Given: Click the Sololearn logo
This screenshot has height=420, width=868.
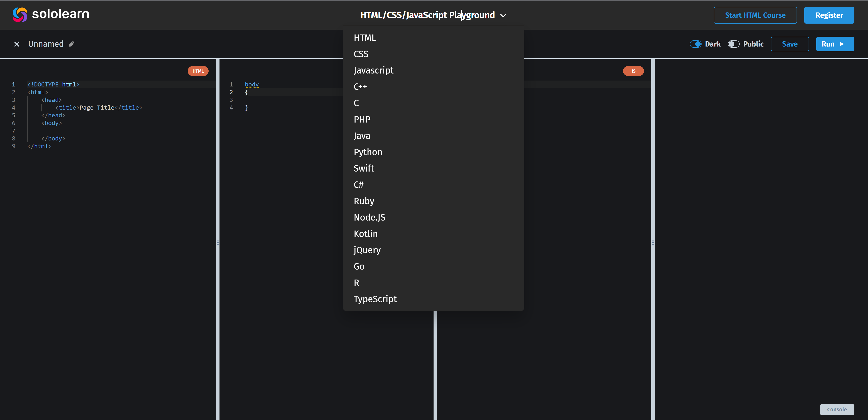Looking at the screenshot, I should (51, 15).
